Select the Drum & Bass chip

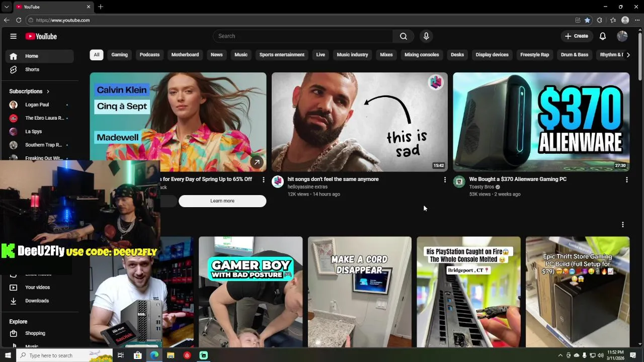pyautogui.click(x=575, y=55)
